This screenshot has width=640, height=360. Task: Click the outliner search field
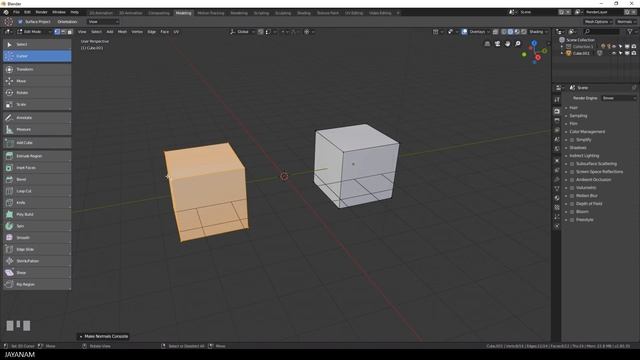pyautogui.click(x=602, y=31)
